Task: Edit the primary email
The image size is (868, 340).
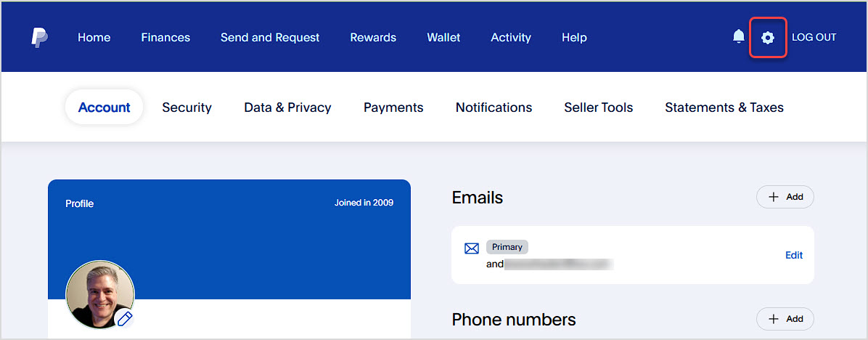Action: [794, 255]
